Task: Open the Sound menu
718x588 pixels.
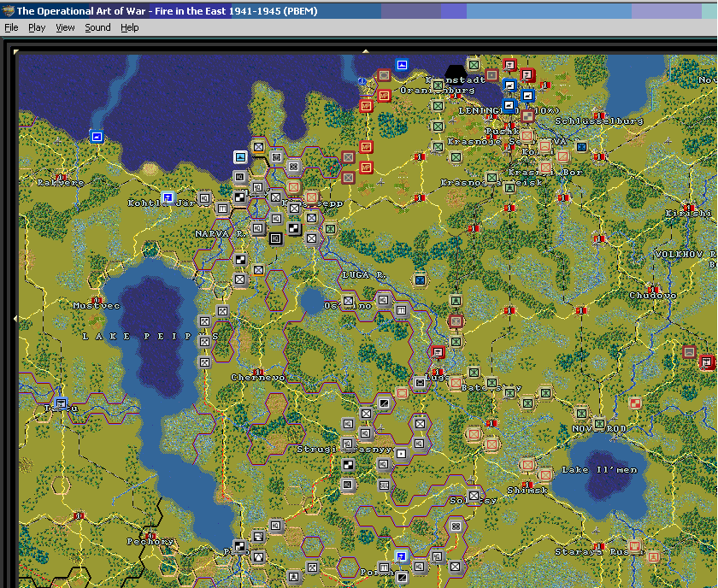Action: [97, 27]
